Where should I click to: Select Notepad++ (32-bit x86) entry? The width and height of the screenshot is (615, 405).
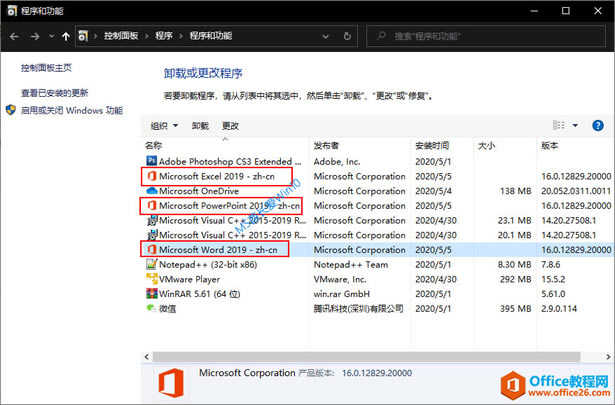(208, 265)
